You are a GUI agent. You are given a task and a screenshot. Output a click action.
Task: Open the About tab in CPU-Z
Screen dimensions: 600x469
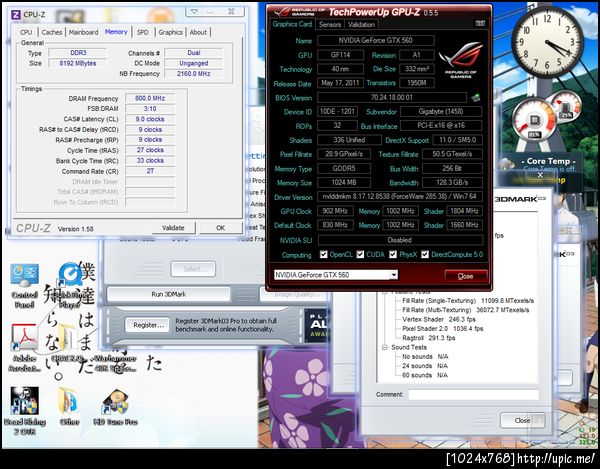[x=198, y=32]
